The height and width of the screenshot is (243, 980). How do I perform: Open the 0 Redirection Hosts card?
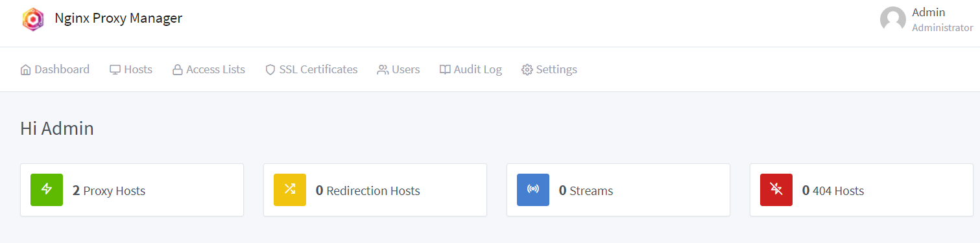pos(375,190)
